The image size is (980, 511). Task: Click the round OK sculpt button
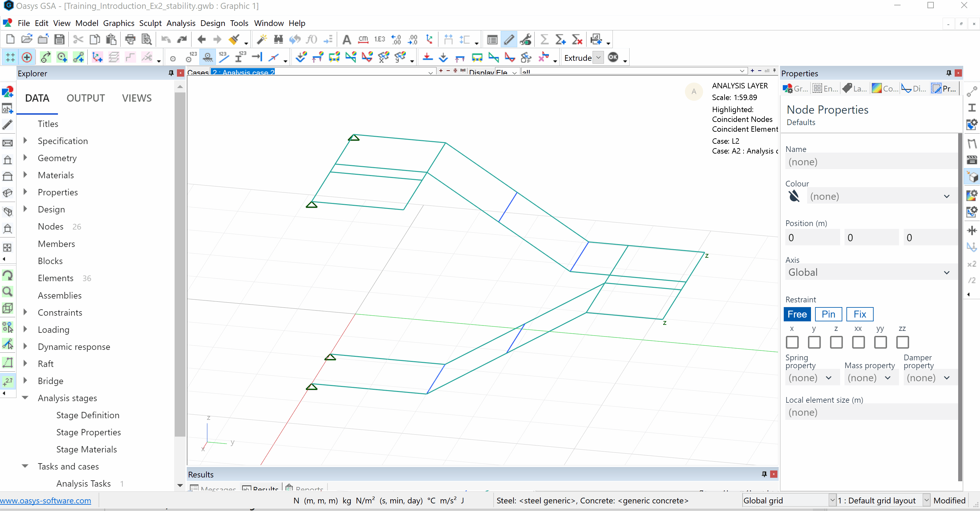[x=613, y=57]
